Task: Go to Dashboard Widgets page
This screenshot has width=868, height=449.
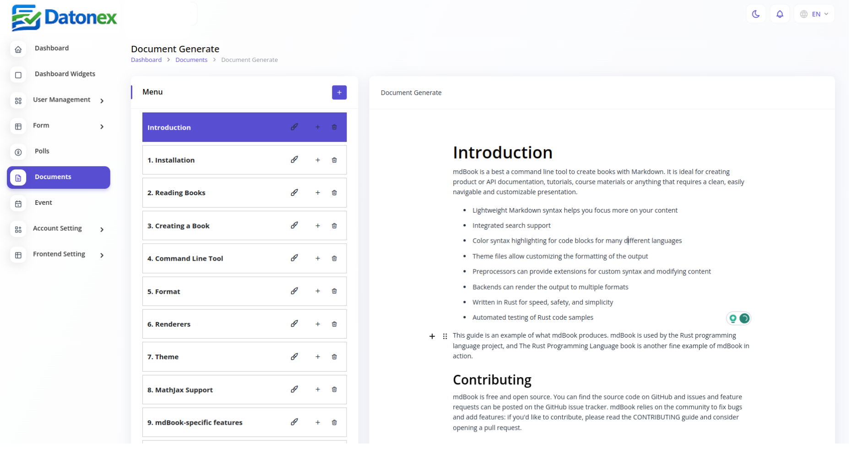Action: pos(65,74)
